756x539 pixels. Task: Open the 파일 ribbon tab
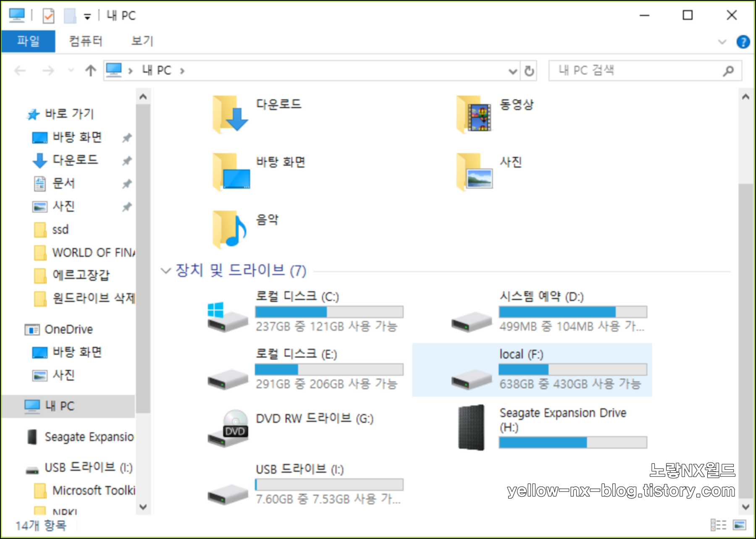28,41
